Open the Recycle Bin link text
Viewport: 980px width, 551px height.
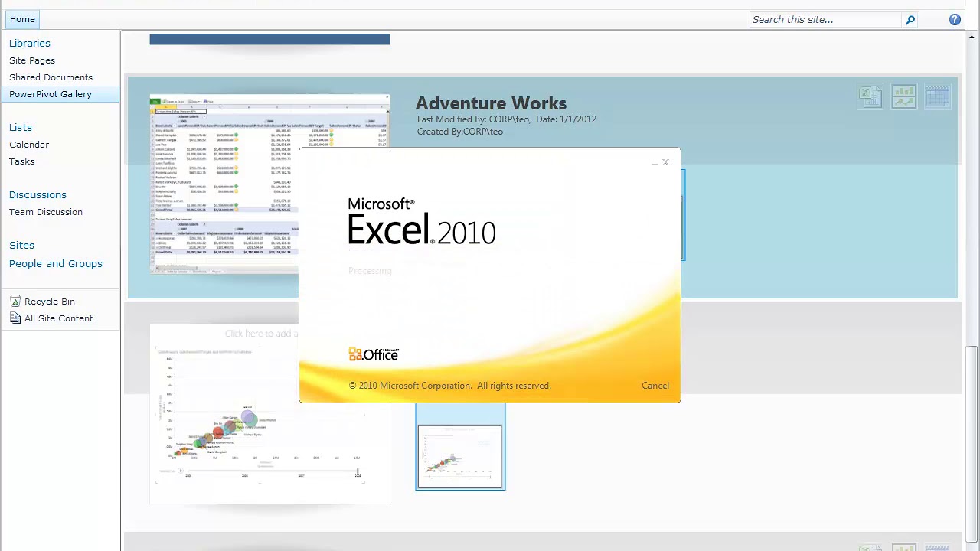[x=50, y=302]
